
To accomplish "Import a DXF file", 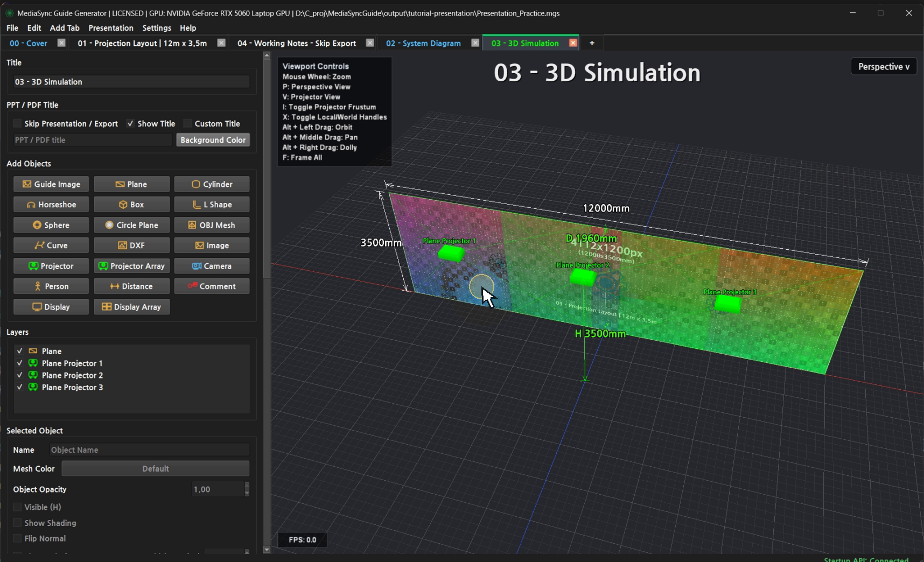I will tap(131, 245).
